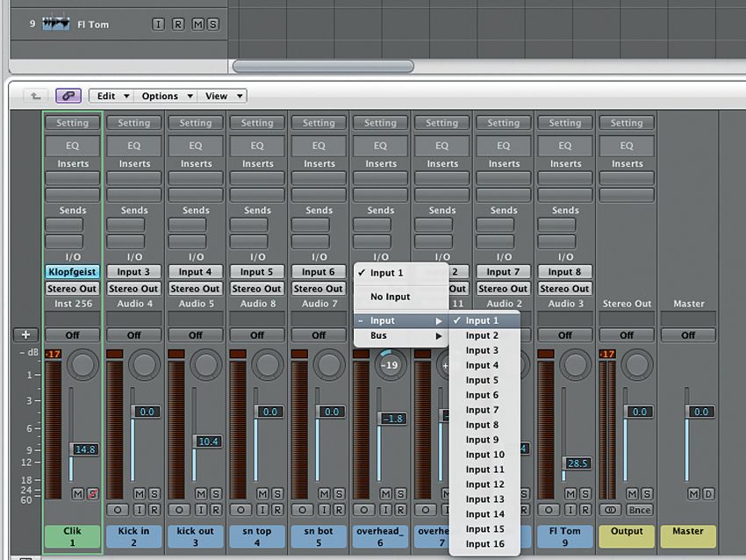This screenshot has height=560, width=746.
Task: Click the input format circle icon on the sn top channel
Action: pos(240,511)
